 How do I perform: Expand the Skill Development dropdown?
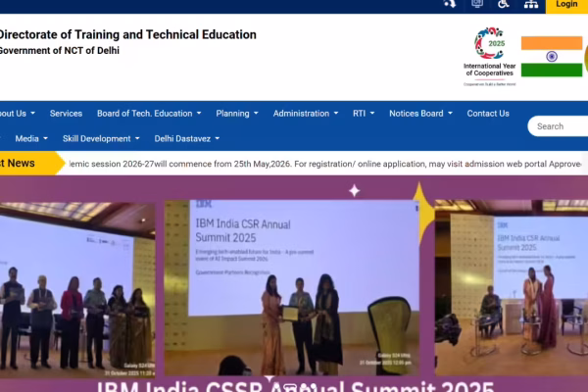[x=101, y=139]
